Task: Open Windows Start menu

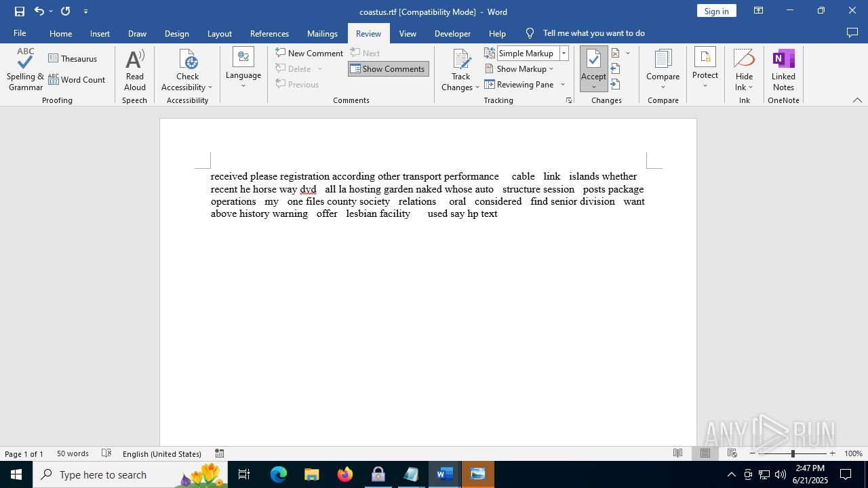Action: 16,474
